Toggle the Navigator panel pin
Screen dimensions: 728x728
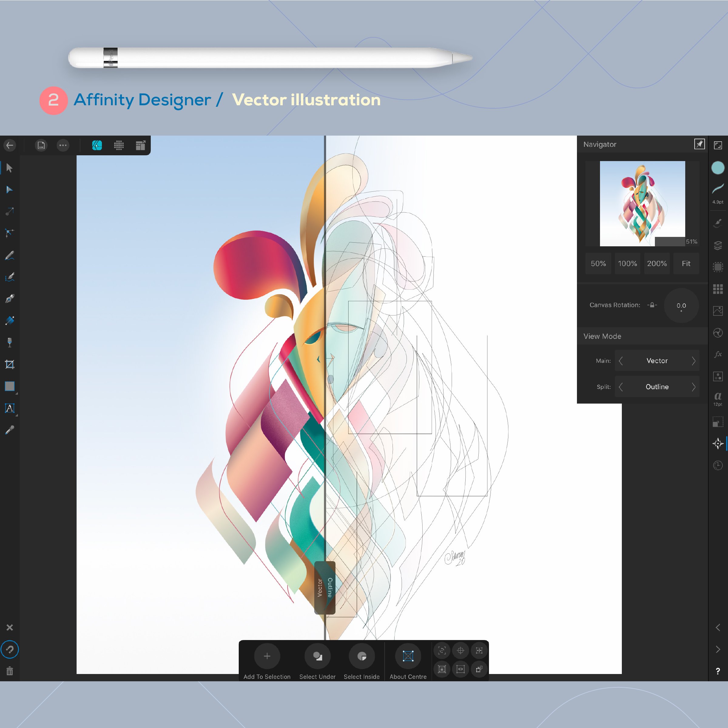point(699,144)
